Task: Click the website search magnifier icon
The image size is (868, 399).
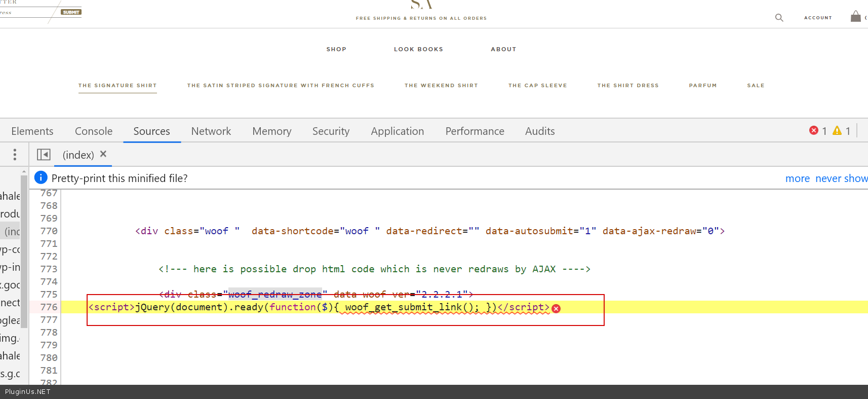Action: pyautogui.click(x=779, y=18)
